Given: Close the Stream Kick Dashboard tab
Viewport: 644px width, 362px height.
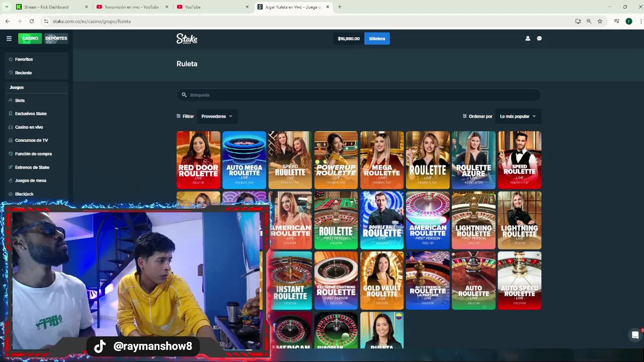Looking at the screenshot, I should click(x=86, y=7).
